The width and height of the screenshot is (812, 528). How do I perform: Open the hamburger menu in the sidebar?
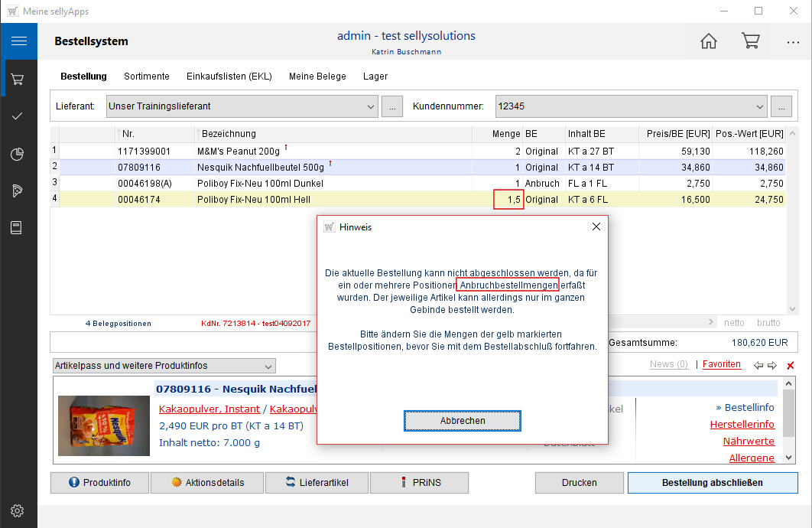point(18,41)
